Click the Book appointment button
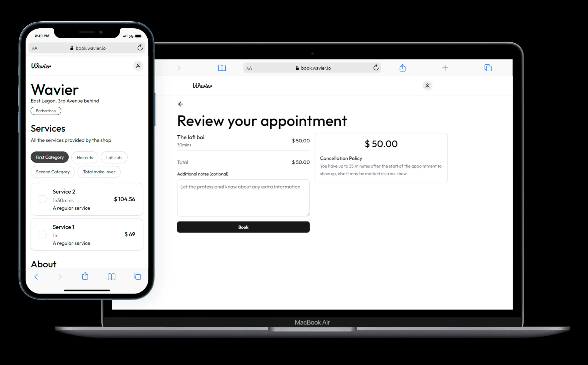 pyautogui.click(x=243, y=227)
